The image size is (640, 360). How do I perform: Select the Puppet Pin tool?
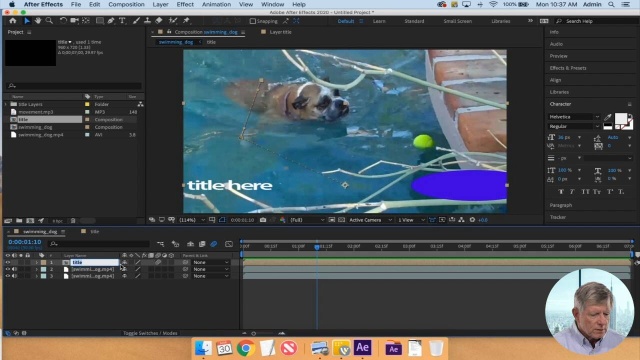tap(186, 21)
